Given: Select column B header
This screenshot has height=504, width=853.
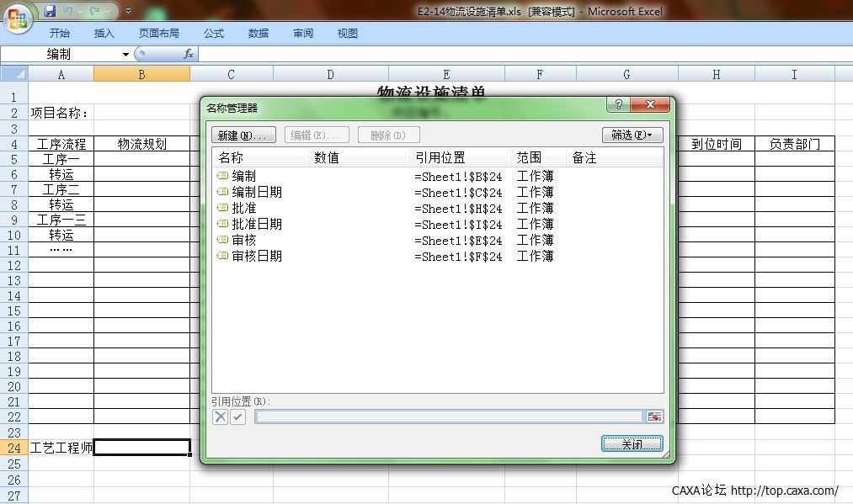Looking at the screenshot, I should (x=142, y=74).
